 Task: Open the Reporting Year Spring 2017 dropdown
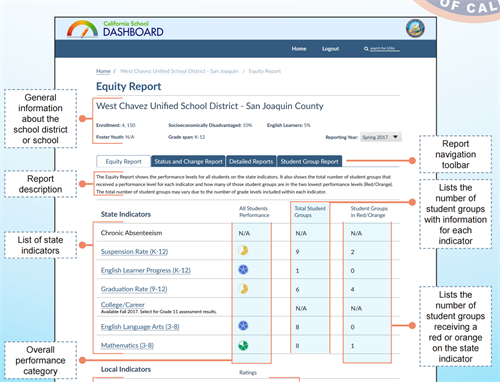pyautogui.click(x=381, y=137)
